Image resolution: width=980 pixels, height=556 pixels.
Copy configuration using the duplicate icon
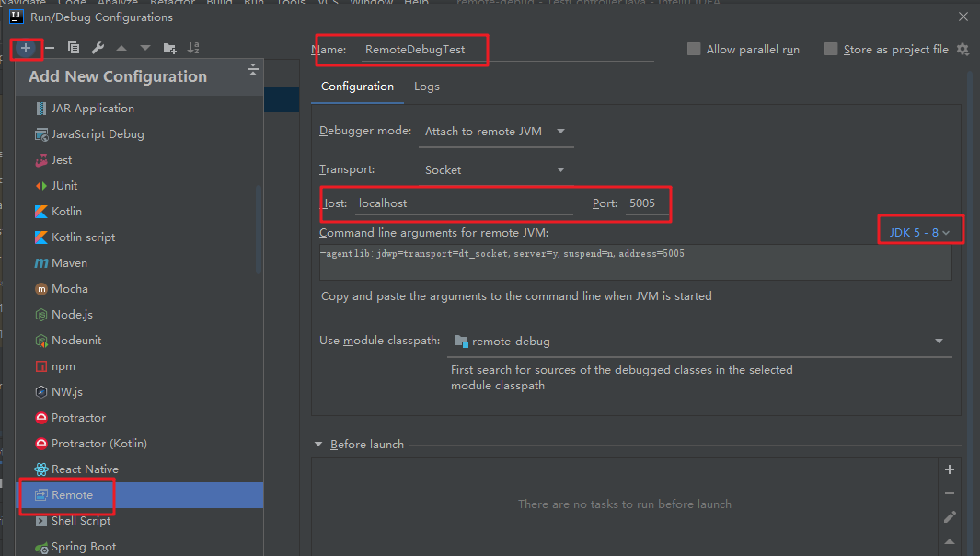tap(74, 48)
